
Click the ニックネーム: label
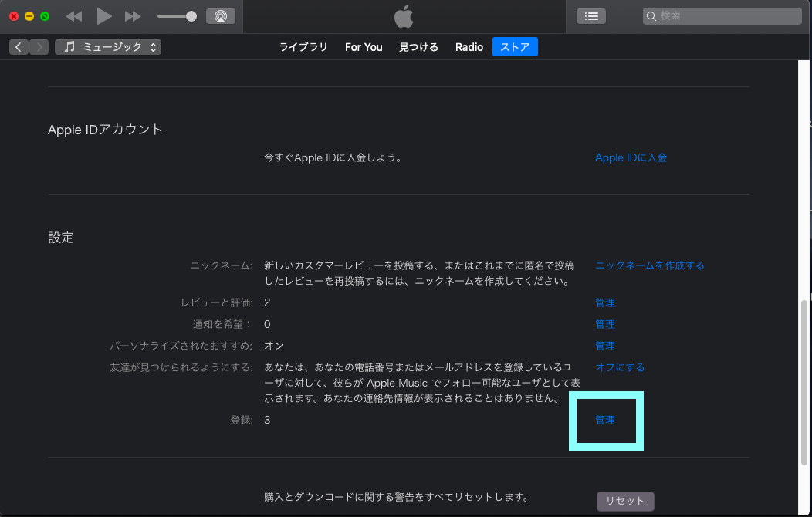click(222, 265)
